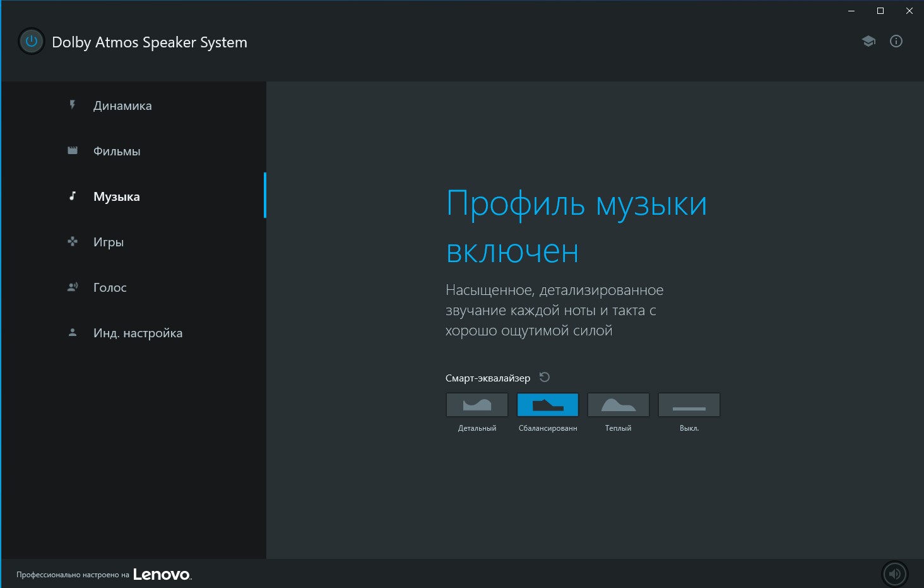Click the information icon in header
The height and width of the screenshot is (588, 924).
[896, 42]
